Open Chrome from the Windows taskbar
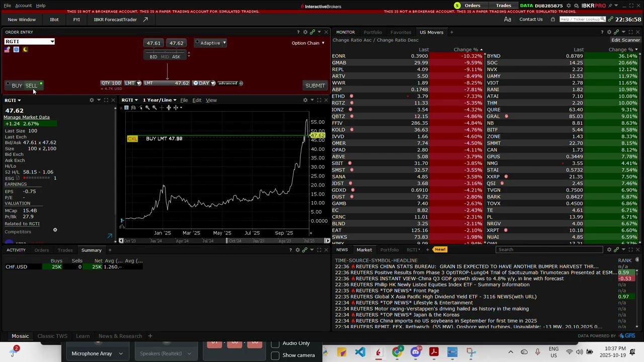This screenshot has width=644, height=362. 397,352
